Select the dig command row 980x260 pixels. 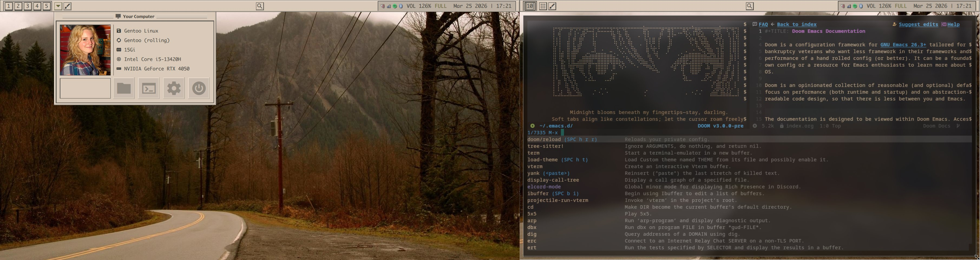coord(749,234)
